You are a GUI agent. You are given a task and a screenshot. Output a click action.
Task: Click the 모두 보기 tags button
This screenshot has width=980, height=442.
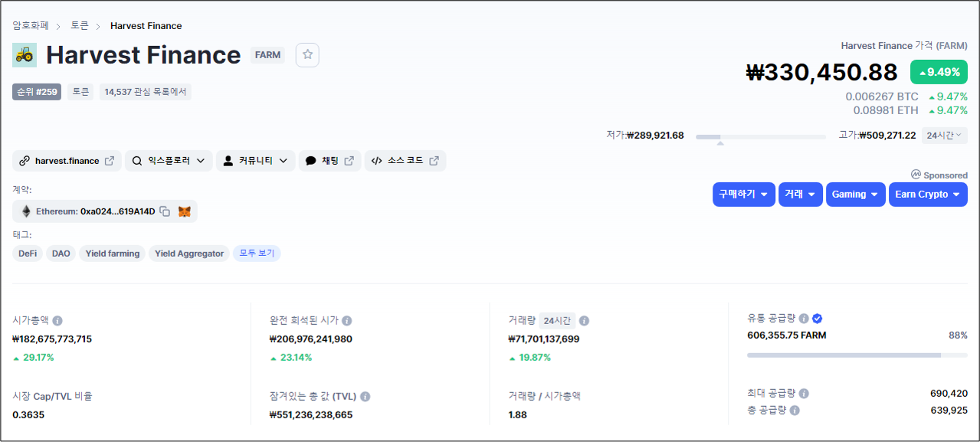click(x=257, y=254)
